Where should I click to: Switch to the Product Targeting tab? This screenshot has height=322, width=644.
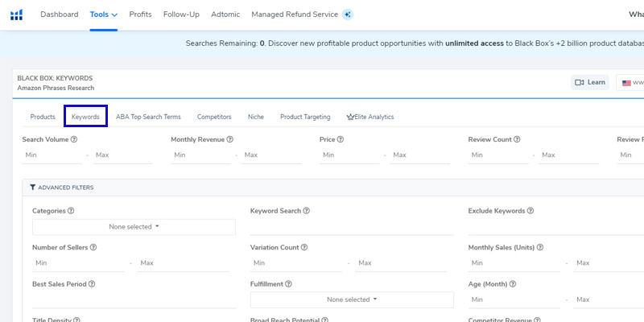(305, 117)
